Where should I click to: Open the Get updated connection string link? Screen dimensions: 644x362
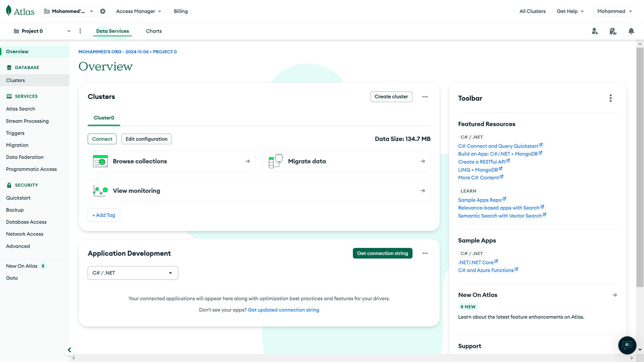pos(283,310)
